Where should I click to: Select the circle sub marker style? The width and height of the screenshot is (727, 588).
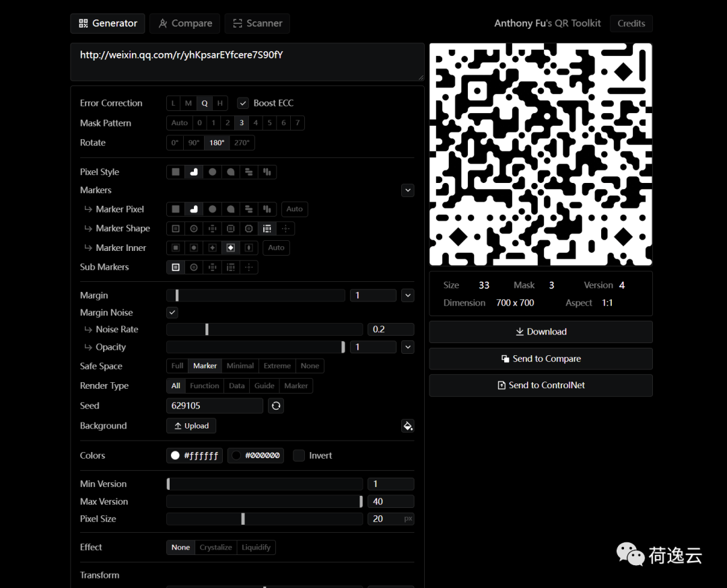pyautogui.click(x=193, y=267)
